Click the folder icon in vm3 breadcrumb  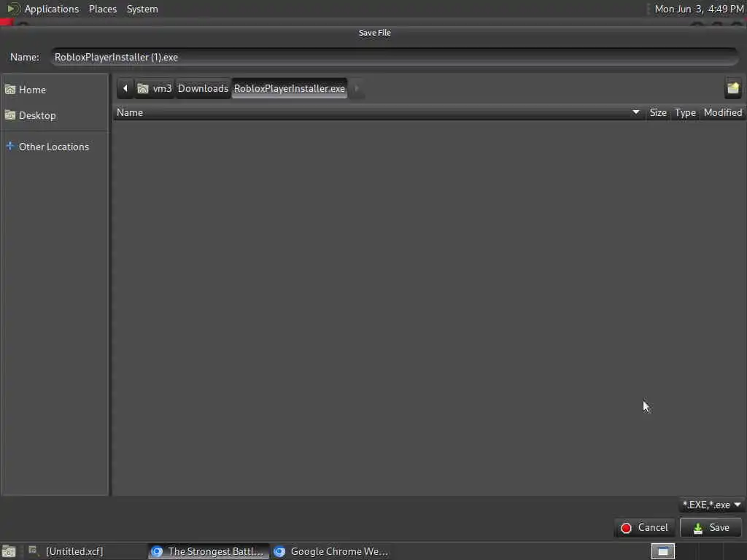click(142, 88)
